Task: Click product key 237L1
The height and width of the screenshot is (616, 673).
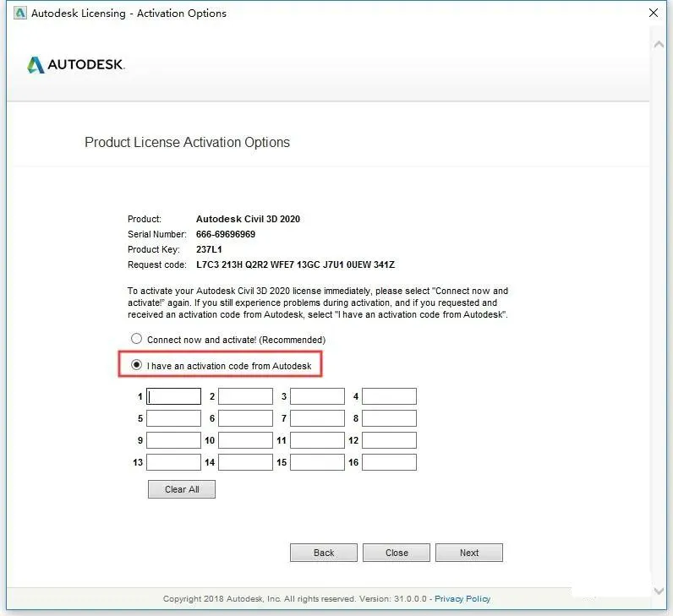Action: click(209, 249)
